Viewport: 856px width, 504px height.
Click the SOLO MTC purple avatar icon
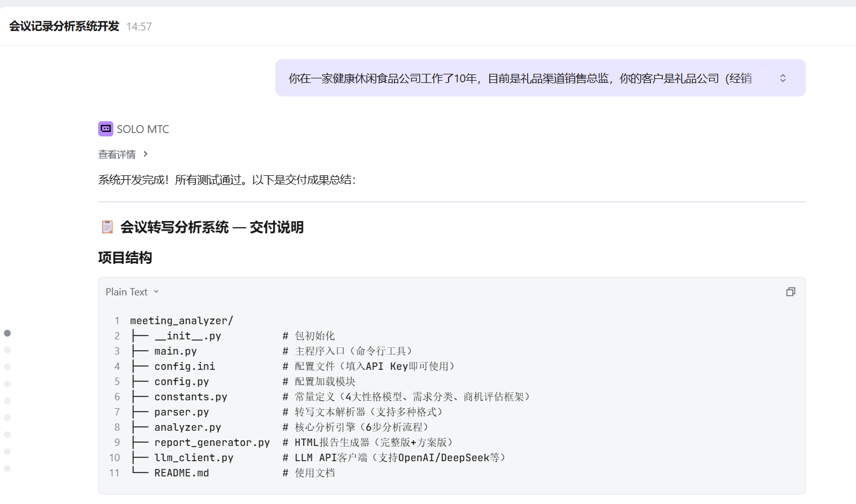click(x=106, y=129)
